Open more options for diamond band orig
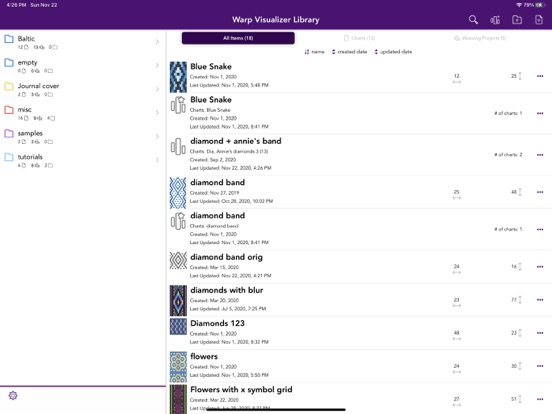Screen dimensions: 552x414 click(540, 267)
